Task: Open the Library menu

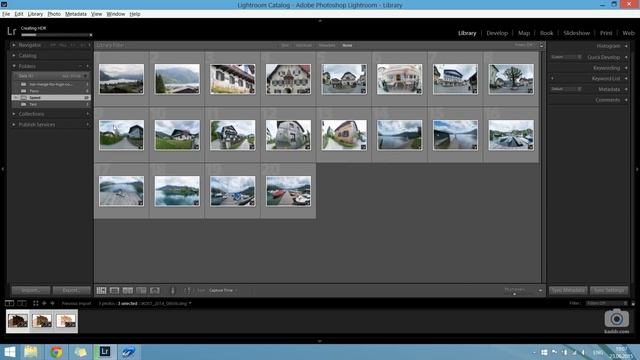Action: [x=35, y=14]
